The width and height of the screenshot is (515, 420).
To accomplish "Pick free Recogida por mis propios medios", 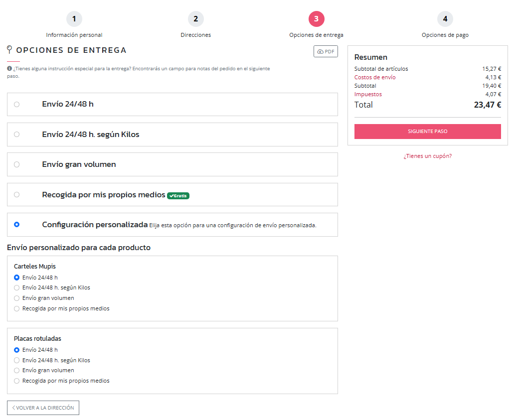I will click(17, 195).
